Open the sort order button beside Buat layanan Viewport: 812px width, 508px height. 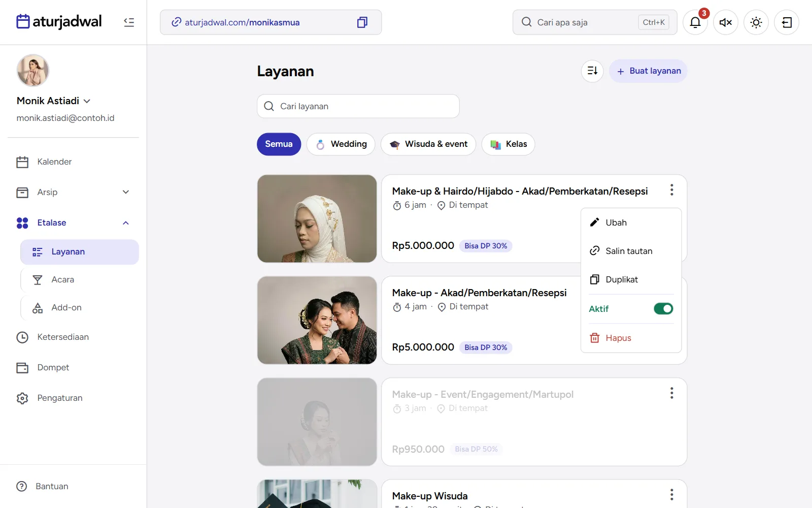[x=592, y=71]
